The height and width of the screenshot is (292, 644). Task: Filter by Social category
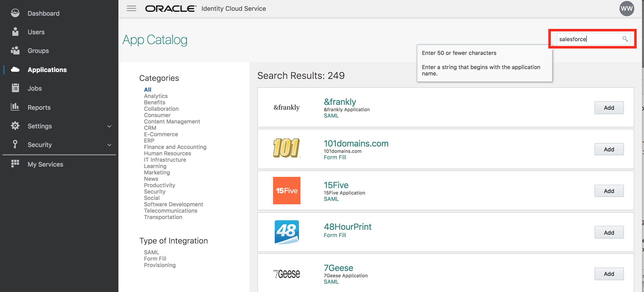tap(152, 198)
